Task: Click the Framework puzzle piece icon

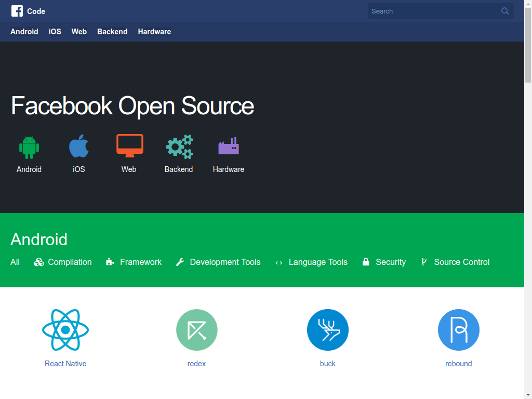Action: [110, 262]
